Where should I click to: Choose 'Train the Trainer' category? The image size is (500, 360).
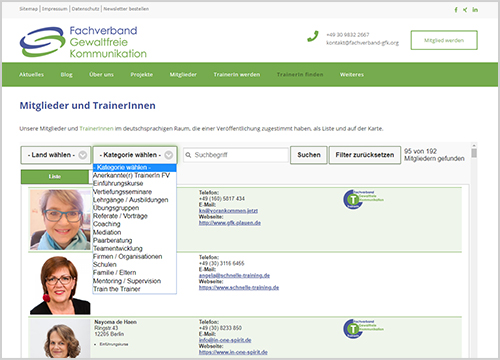tap(134, 289)
